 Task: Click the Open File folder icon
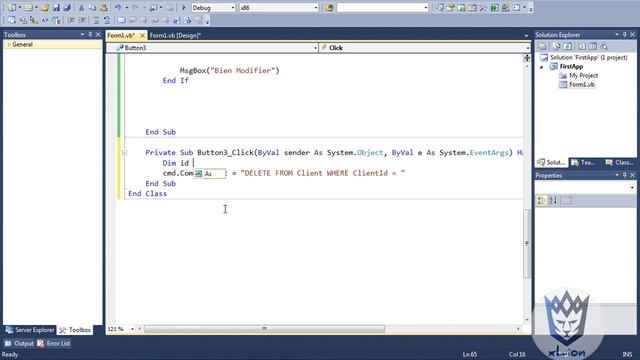coord(44,8)
